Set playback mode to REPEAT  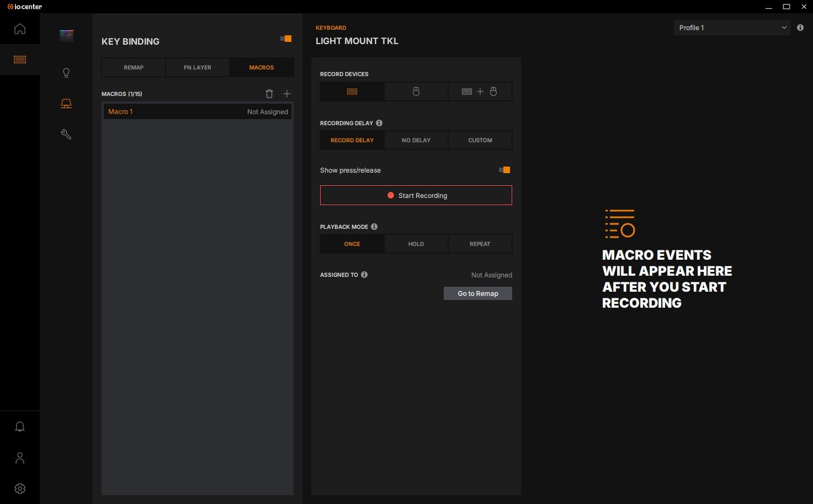[480, 244]
